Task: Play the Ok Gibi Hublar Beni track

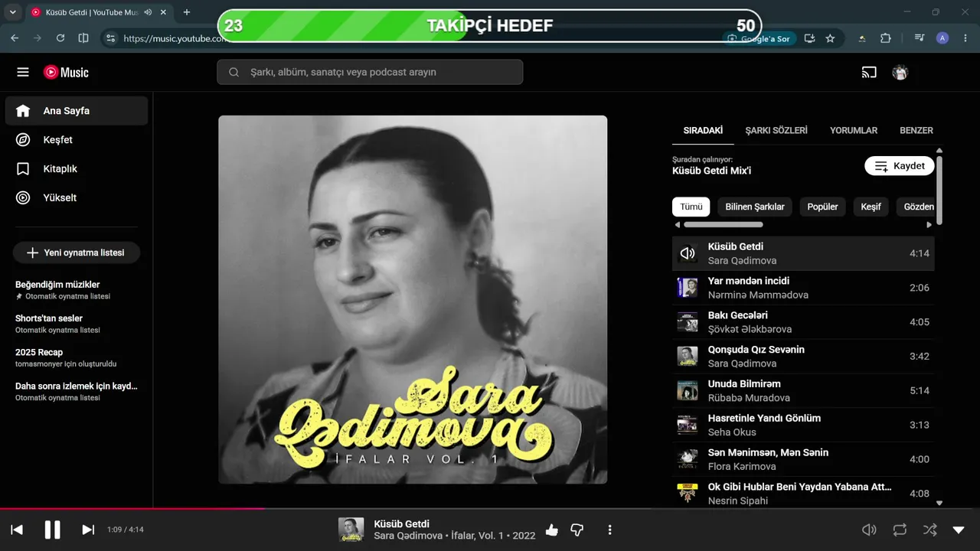Action: (x=803, y=492)
